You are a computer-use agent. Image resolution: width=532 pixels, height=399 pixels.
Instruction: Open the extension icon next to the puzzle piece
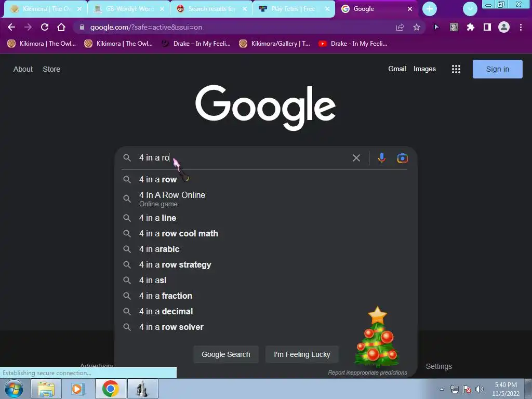click(454, 27)
